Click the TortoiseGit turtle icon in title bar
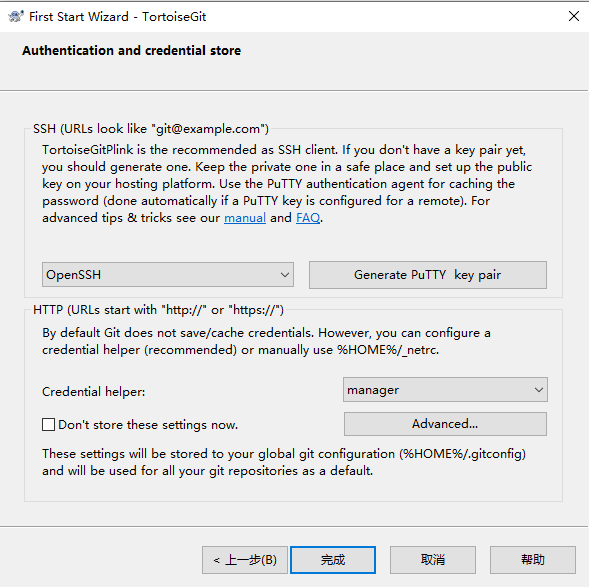 pyautogui.click(x=15, y=17)
